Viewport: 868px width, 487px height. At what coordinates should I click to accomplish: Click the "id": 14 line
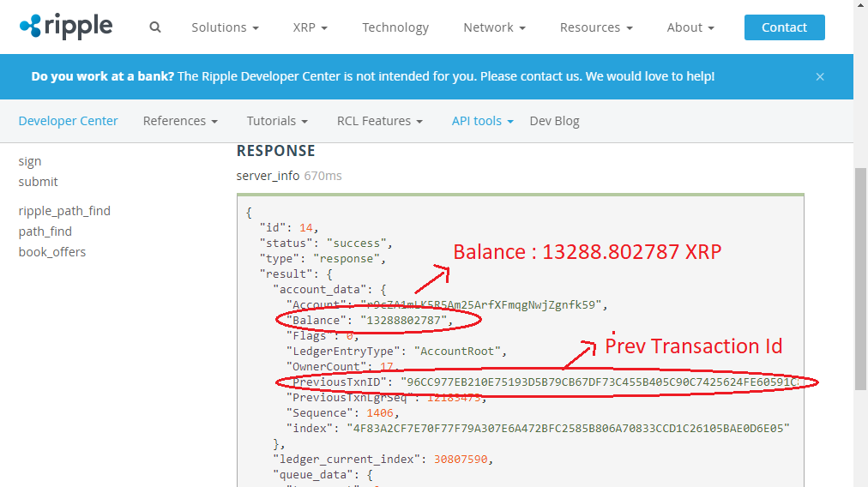[289, 227]
